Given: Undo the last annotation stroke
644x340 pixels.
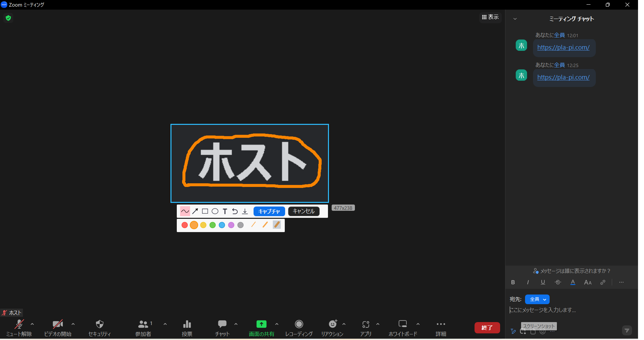Looking at the screenshot, I should [235, 211].
